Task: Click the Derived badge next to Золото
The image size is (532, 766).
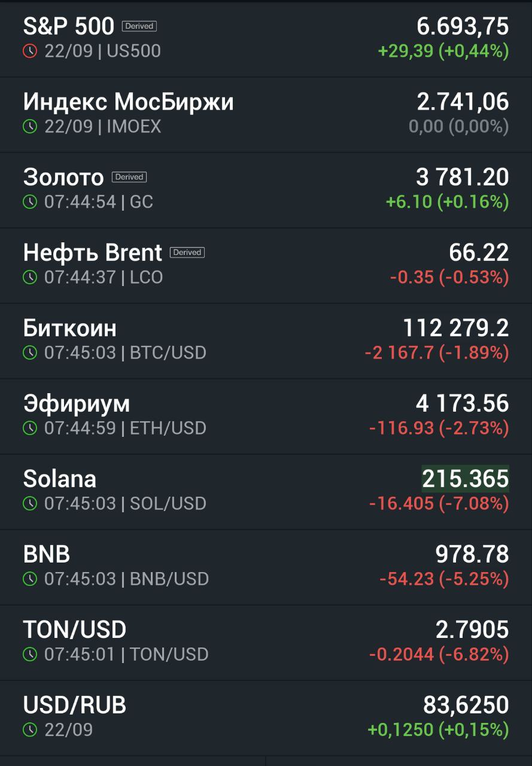Action: tap(129, 177)
